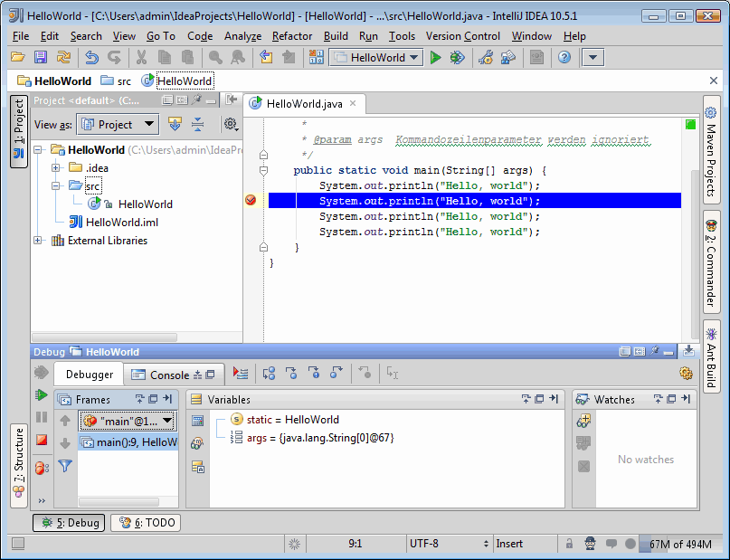
Task: Open the File menu
Action: point(21,36)
